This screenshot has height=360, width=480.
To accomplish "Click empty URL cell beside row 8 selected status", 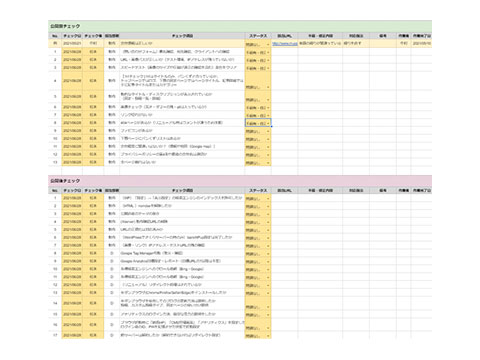I will coord(285,123).
